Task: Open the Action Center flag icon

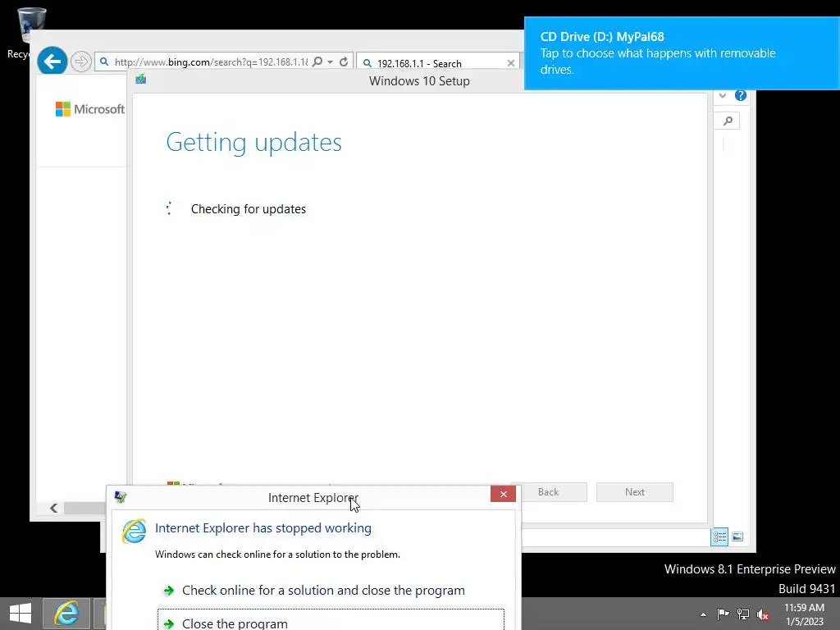Action: coord(724,614)
